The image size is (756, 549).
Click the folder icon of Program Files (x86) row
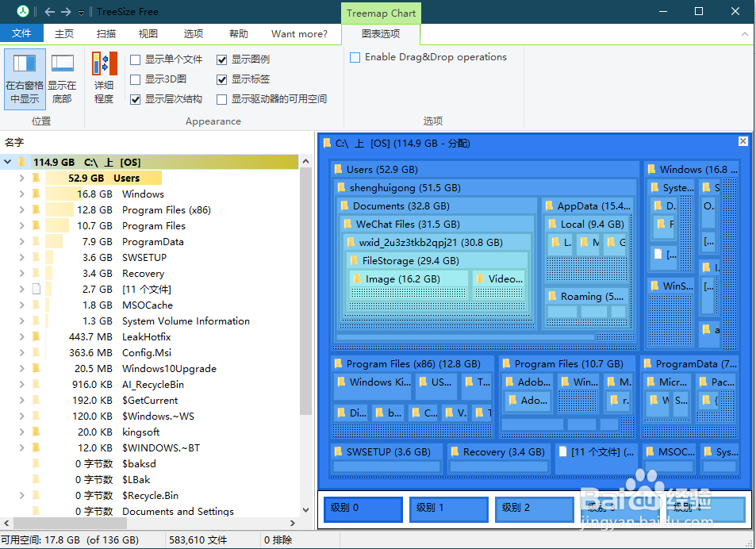coord(36,209)
